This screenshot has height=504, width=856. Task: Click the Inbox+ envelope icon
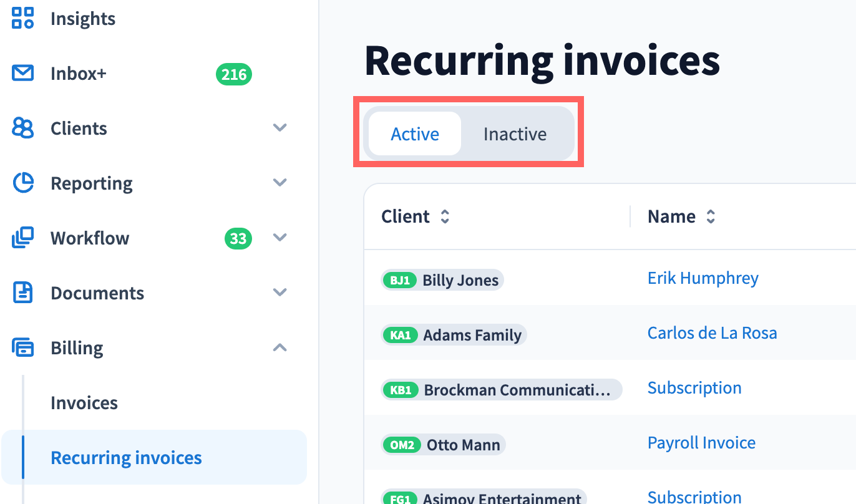coord(23,74)
